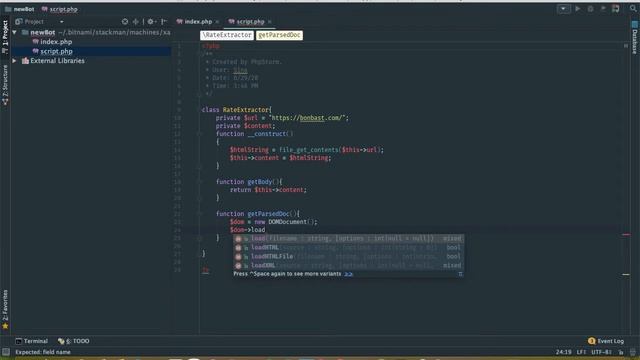640x360 pixels.
Task: Click 'Expected: field name' status message
Action: point(43,352)
